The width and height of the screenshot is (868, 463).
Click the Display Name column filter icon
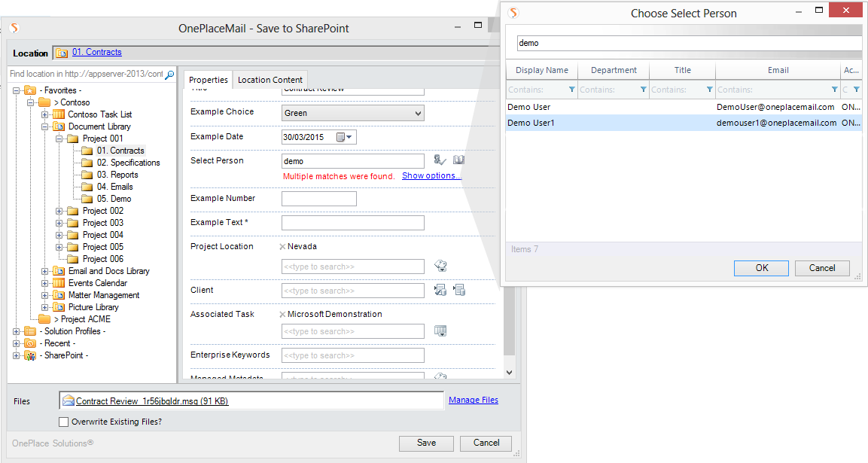(571, 90)
